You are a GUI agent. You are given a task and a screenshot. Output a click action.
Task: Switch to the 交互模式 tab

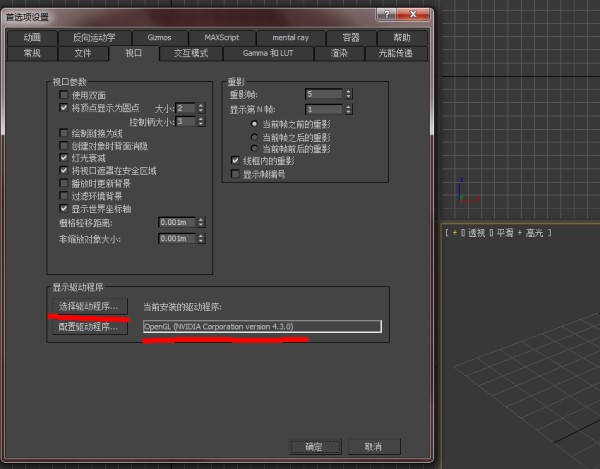[191, 53]
